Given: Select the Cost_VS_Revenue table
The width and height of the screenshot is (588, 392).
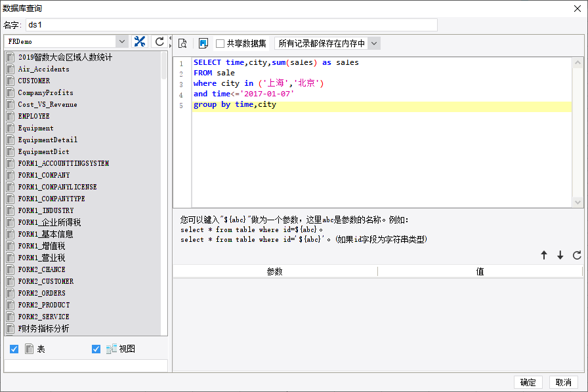Looking at the screenshot, I should coord(48,104).
